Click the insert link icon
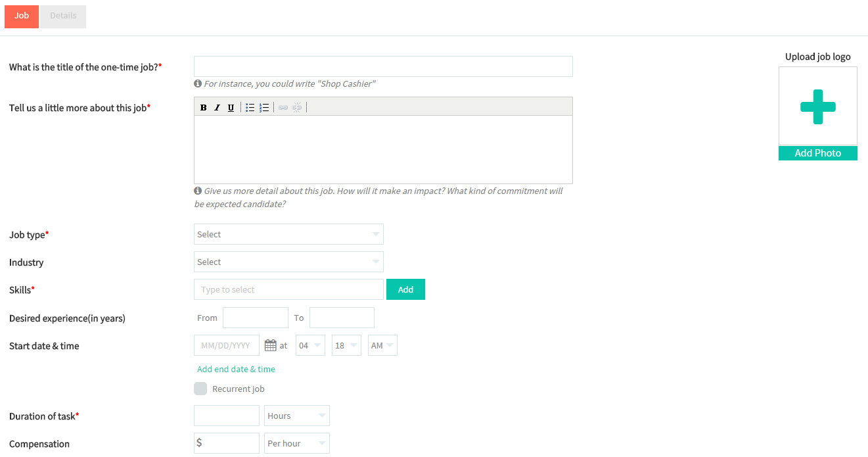Screen dimensions: 868x457 tap(283, 107)
